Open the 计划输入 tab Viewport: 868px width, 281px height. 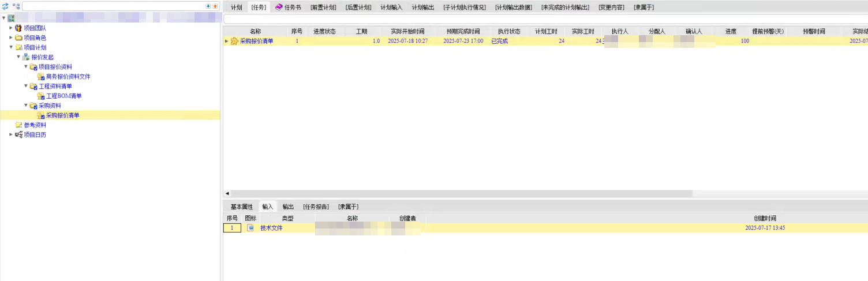click(391, 8)
